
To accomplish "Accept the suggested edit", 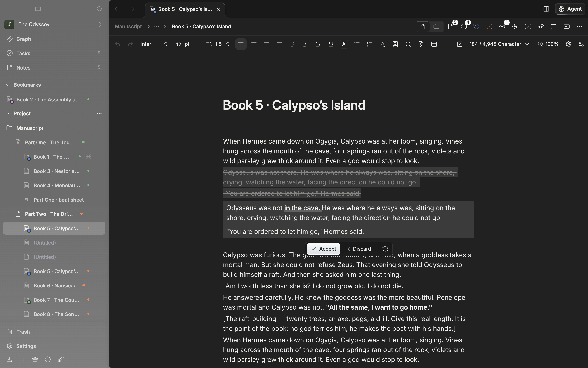I will pos(323,249).
